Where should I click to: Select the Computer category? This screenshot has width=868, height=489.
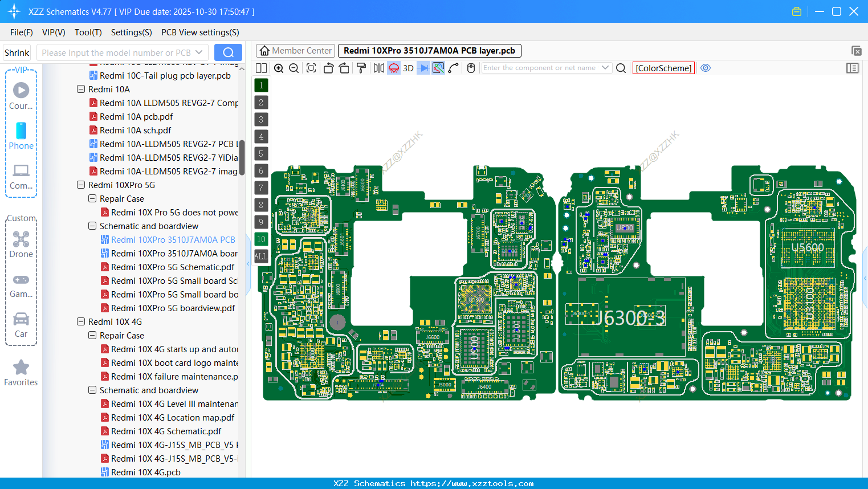coord(21,176)
